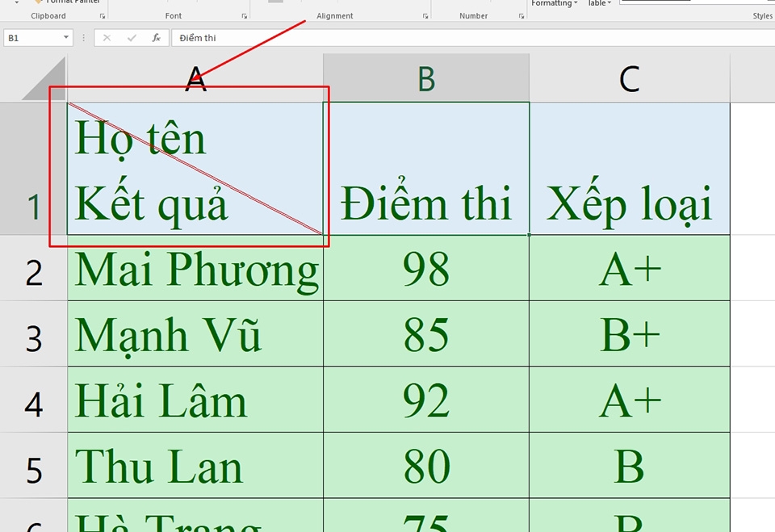Open the Font group dialog launcher
This screenshot has width=775, height=532.
(244, 16)
